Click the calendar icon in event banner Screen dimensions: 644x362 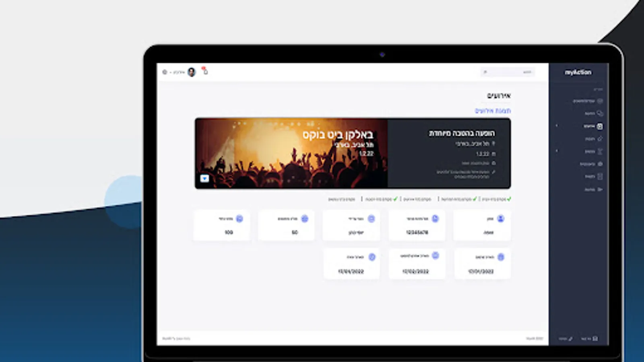point(493,154)
